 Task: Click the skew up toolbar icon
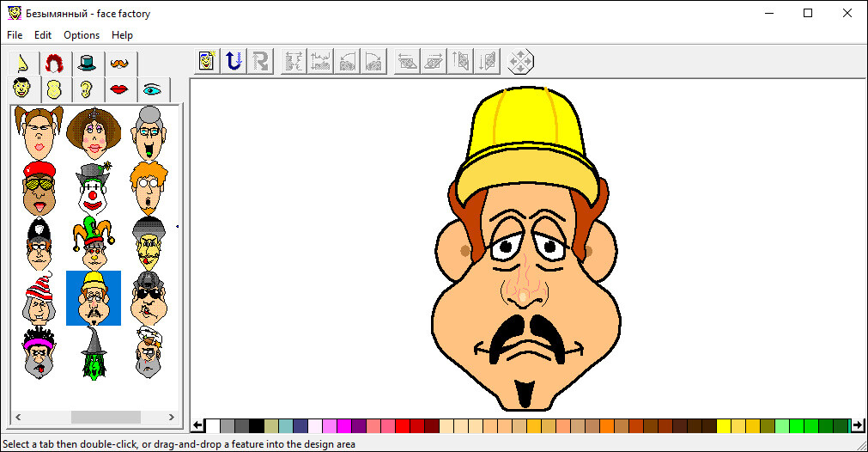(459, 61)
